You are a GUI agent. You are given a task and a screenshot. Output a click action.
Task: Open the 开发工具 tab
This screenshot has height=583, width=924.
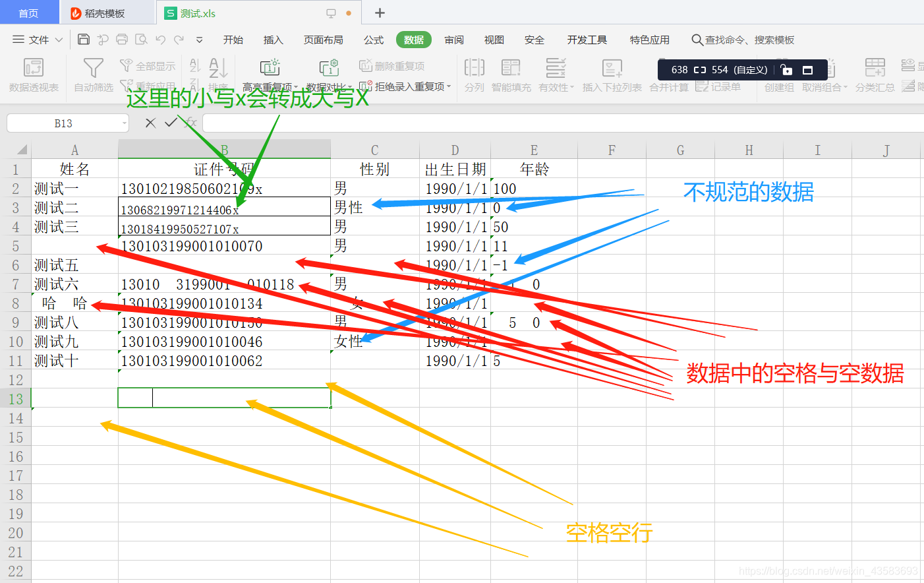pyautogui.click(x=587, y=40)
